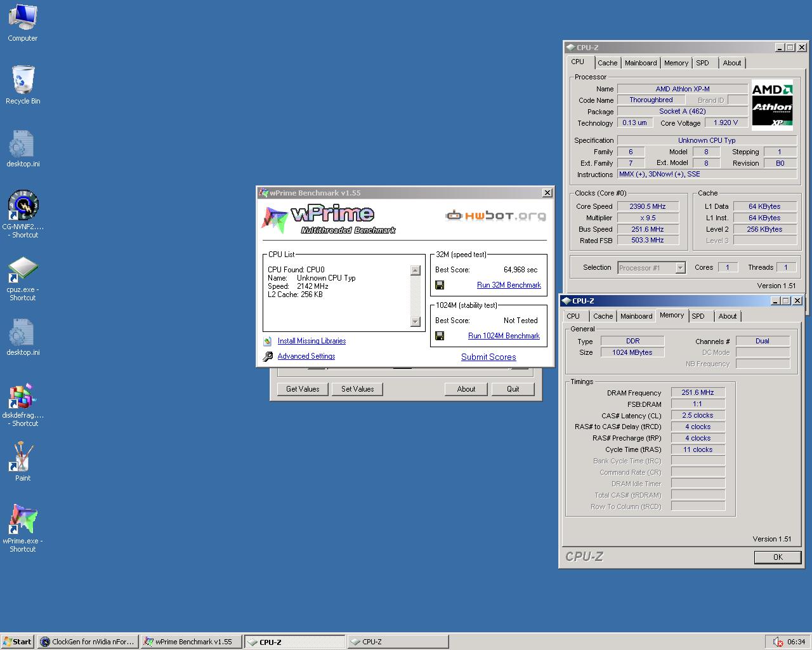Click the DRAM Frequency value 251.6 MHz
The height and width of the screenshot is (650, 812).
tap(698, 392)
